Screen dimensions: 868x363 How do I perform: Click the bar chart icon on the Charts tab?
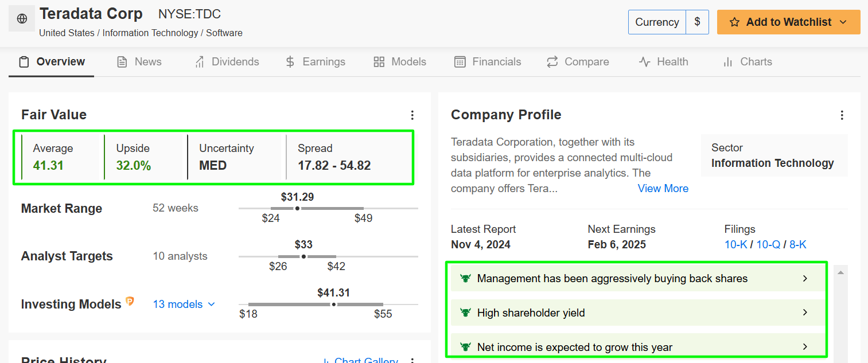pos(728,62)
